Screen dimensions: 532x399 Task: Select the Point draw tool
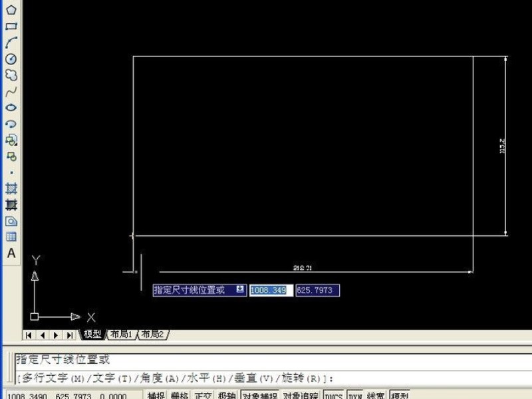click(11, 172)
